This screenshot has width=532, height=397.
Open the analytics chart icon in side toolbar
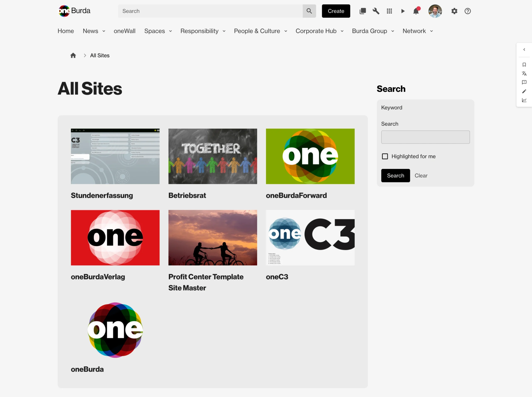tap(524, 100)
